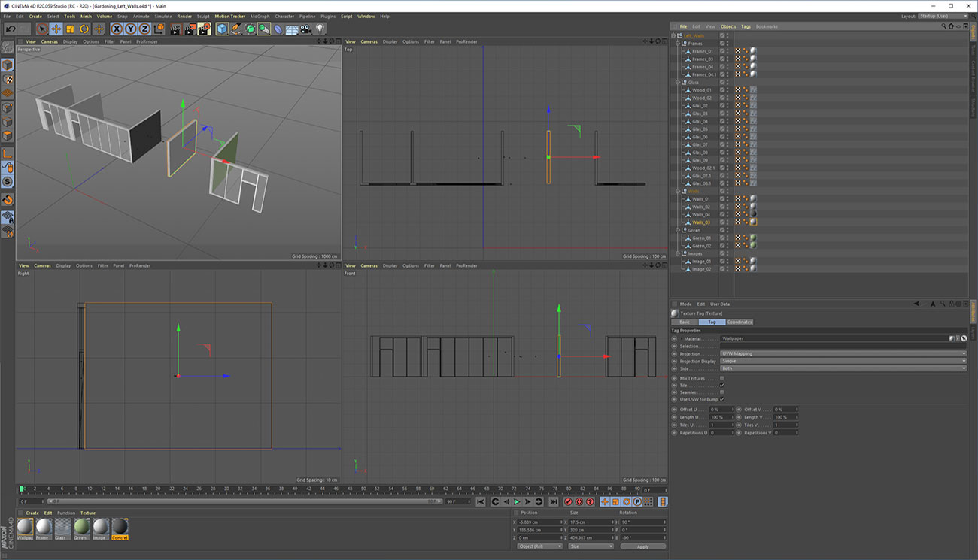Activate the Move tool

click(x=56, y=29)
